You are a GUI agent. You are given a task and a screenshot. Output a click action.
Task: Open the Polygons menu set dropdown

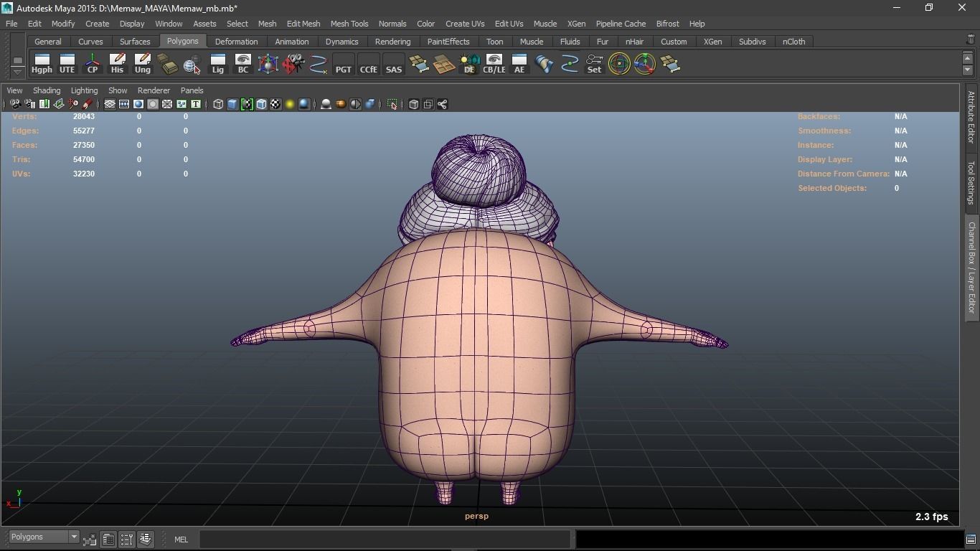click(44, 537)
